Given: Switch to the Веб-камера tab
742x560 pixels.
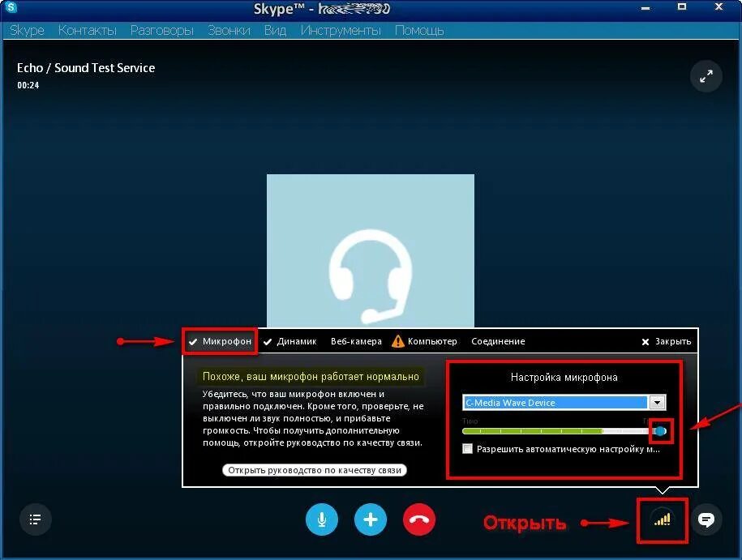Looking at the screenshot, I should tap(356, 341).
